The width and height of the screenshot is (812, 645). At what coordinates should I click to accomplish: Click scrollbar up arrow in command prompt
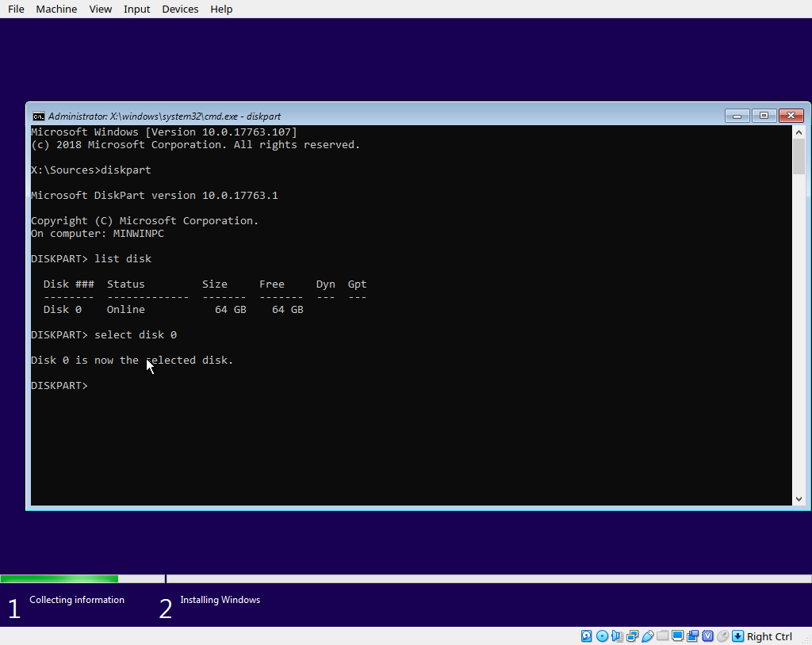[x=799, y=132]
